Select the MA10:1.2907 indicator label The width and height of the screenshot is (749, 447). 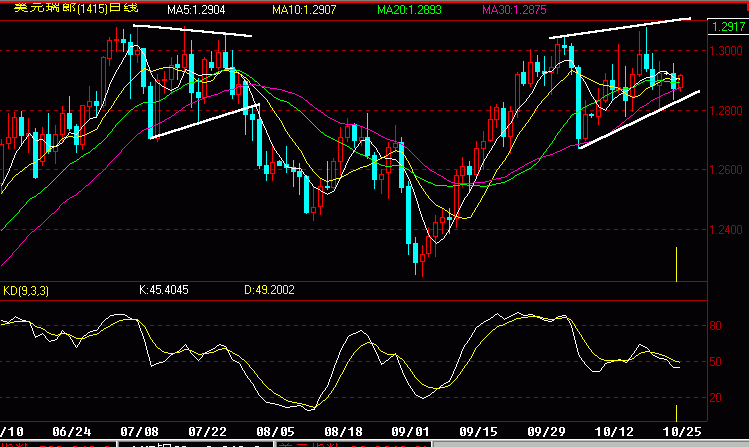pyautogui.click(x=304, y=10)
